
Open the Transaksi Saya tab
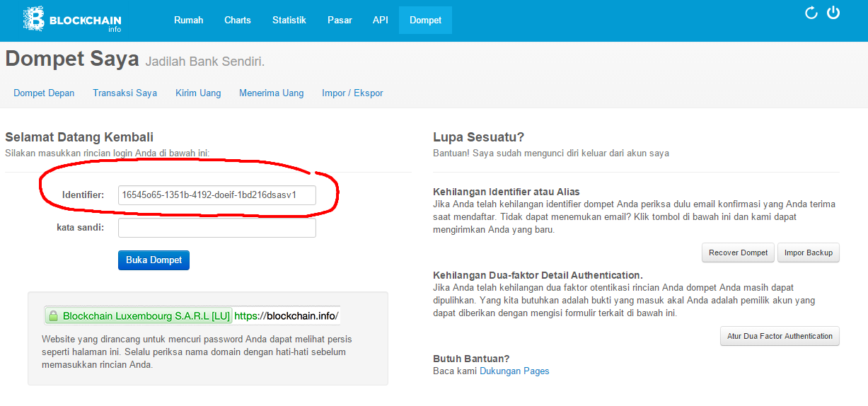[x=125, y=93]
